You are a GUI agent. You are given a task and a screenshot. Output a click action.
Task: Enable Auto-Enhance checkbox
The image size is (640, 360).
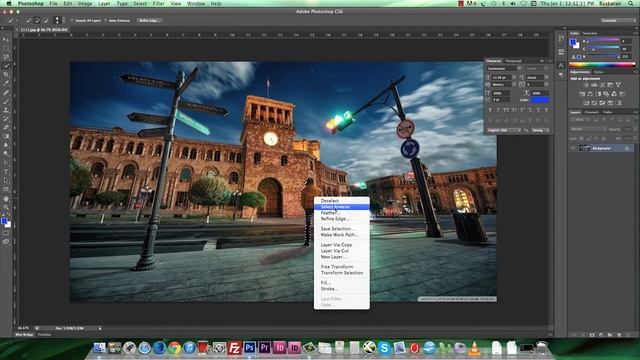(106, 20)
